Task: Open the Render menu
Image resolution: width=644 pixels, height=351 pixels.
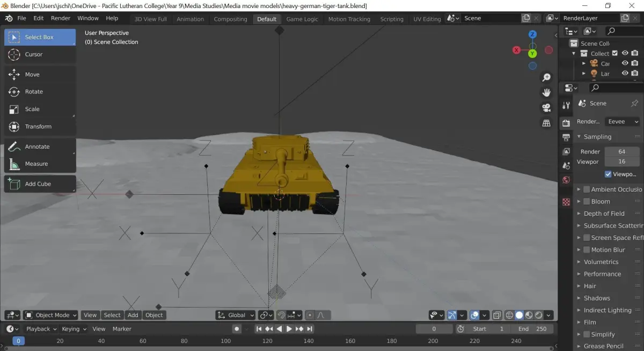Action: point(61,18)
